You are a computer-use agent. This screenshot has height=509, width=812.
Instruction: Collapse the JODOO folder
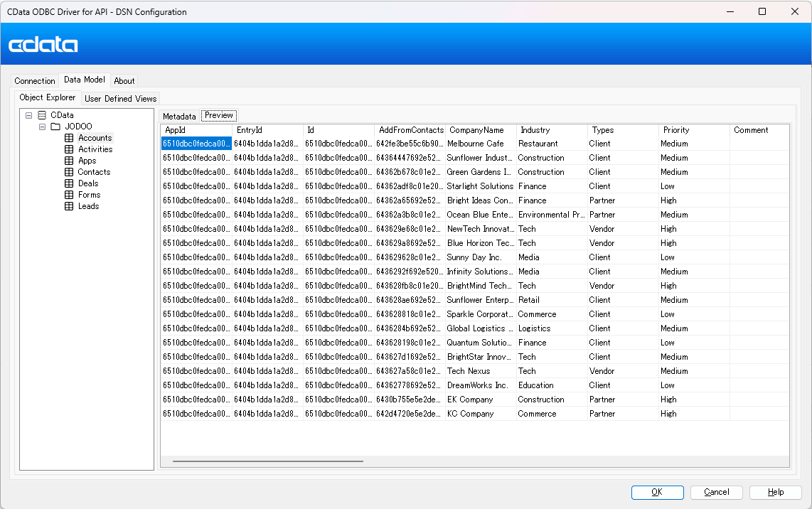pyautogui.click(x=42, y=127)
